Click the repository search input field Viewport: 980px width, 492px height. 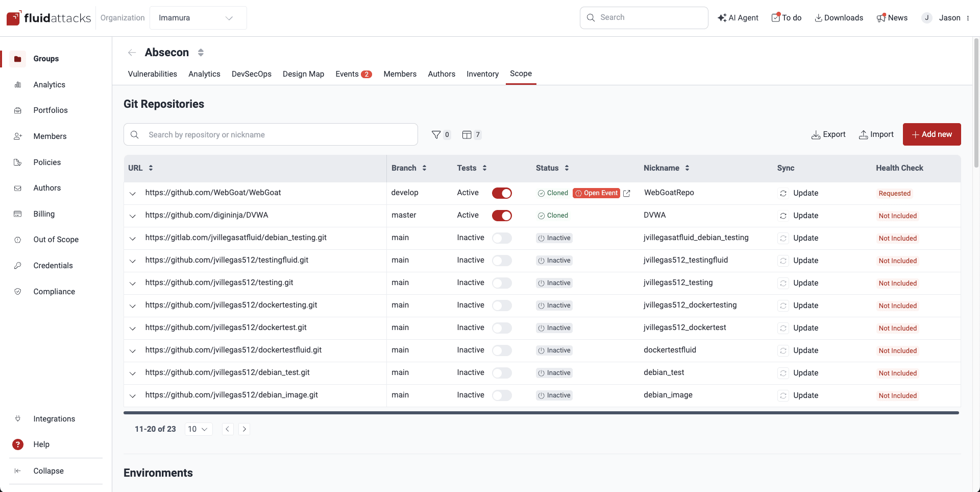[x=271, y=134]
